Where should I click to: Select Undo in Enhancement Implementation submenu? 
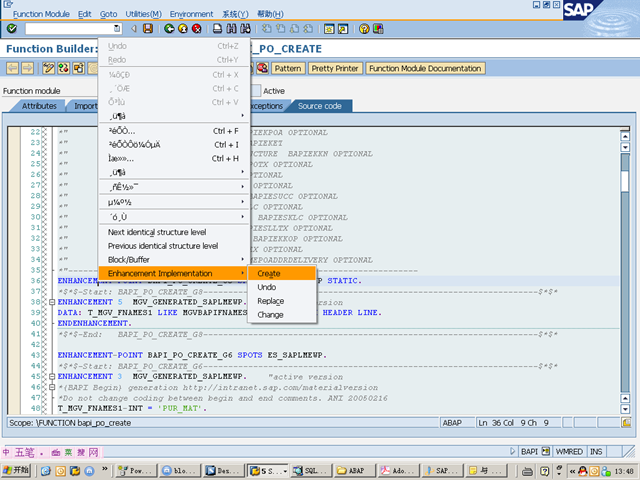click(x=282, y=287)
